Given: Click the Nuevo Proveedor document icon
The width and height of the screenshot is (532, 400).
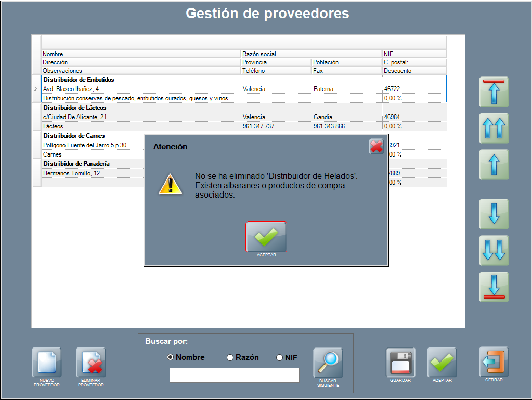Looking at the screenshot, I should tap(46, 363).
